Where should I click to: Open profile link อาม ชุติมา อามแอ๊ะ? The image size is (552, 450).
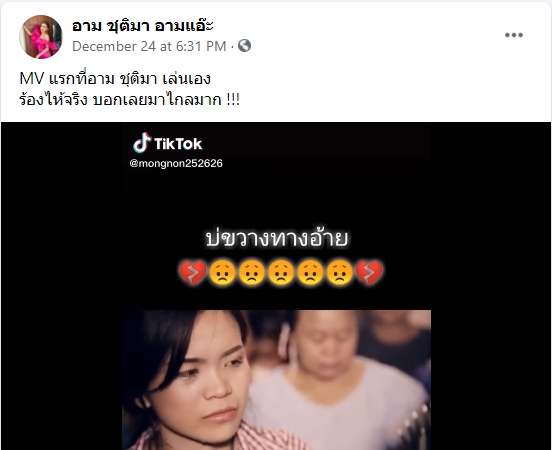pyautogui.click(x=142, y=26)
